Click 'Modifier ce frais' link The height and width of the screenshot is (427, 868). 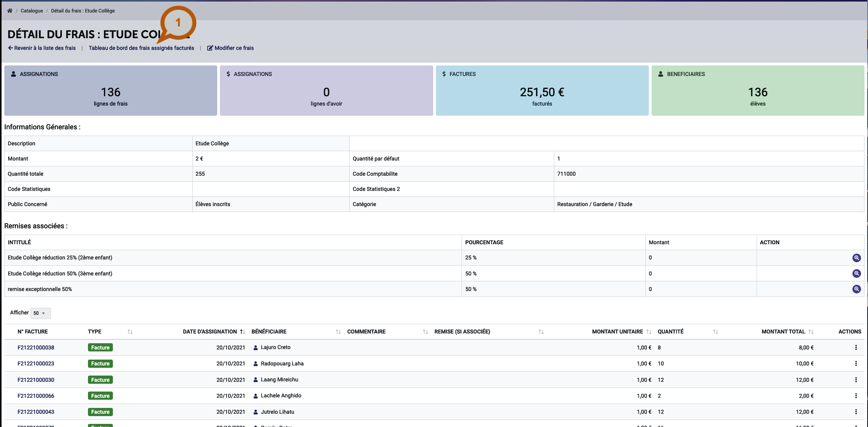[230, 48]
